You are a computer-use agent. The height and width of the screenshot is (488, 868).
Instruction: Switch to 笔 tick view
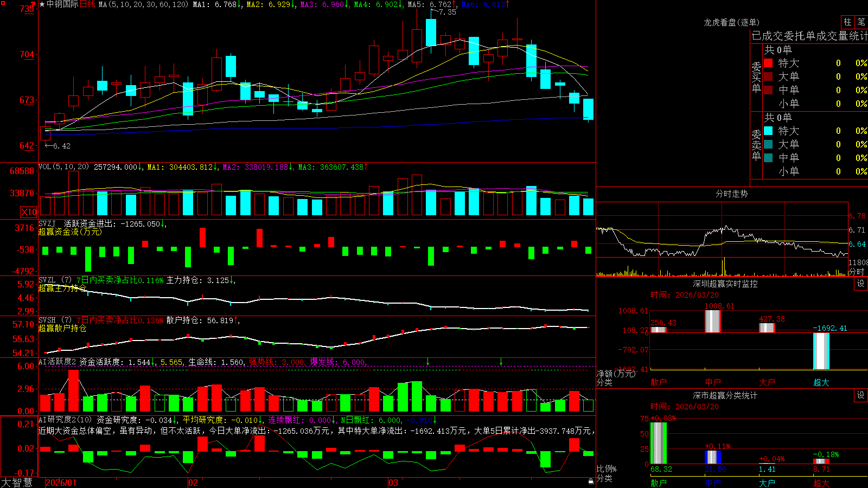click(x=861, y=22)
